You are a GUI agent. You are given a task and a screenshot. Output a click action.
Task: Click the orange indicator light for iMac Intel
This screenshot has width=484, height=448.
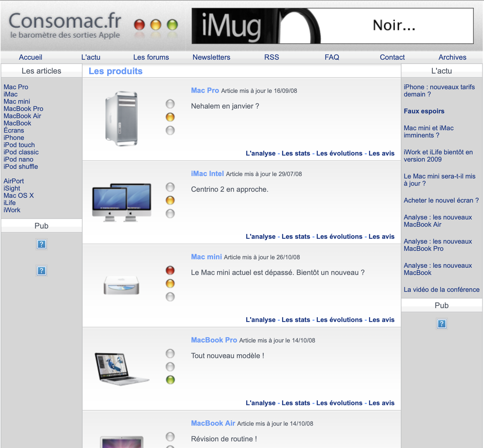(170, 200)
